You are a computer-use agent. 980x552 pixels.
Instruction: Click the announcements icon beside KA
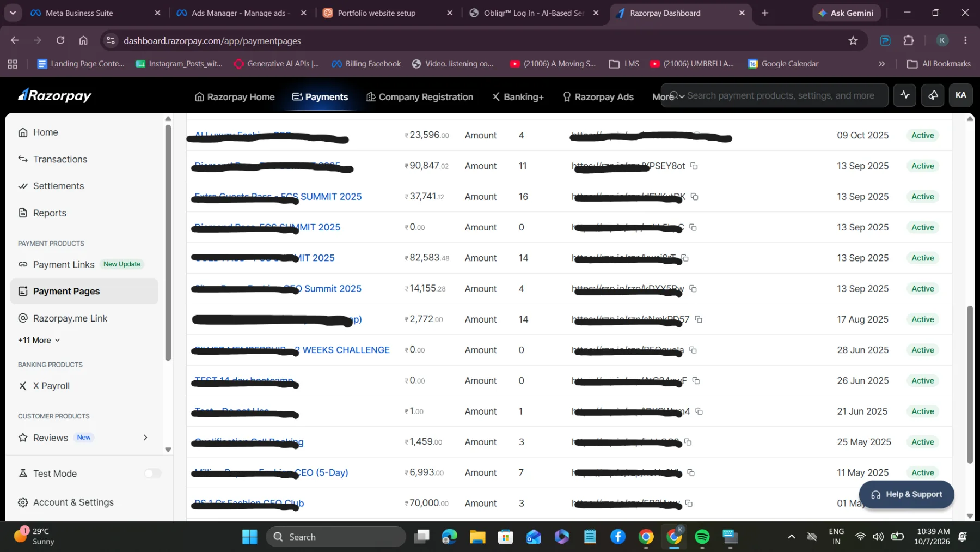pos(933,95)
